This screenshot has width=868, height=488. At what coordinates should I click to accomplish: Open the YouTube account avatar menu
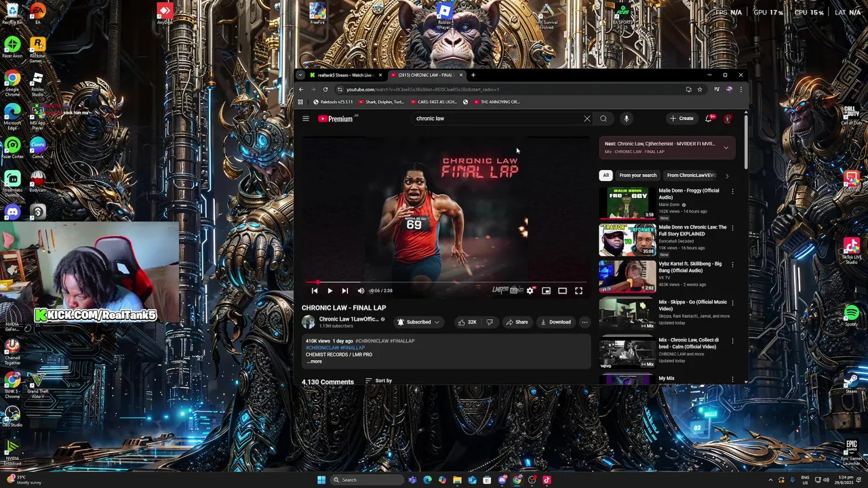click(728, 119)
